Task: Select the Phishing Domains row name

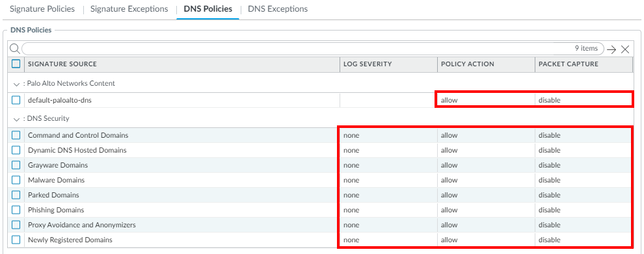Action: point(56,210)
